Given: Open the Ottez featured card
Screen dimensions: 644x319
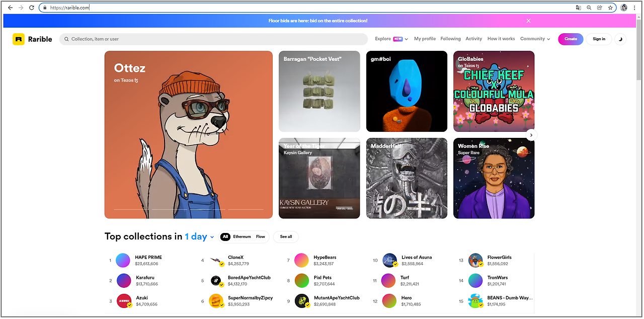Looking at the screenshot, I should [189, 135].
